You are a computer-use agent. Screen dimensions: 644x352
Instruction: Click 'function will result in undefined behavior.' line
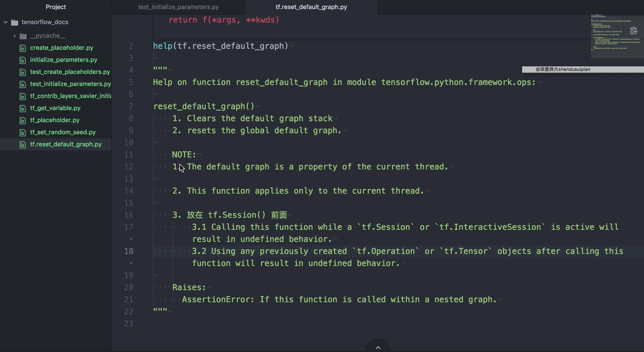click(296, 263)
